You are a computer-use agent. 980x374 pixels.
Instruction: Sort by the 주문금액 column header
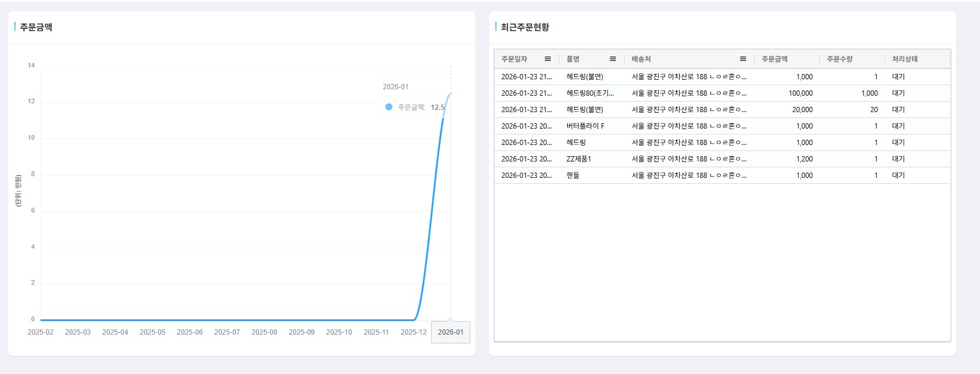click(x=774, y=59)
